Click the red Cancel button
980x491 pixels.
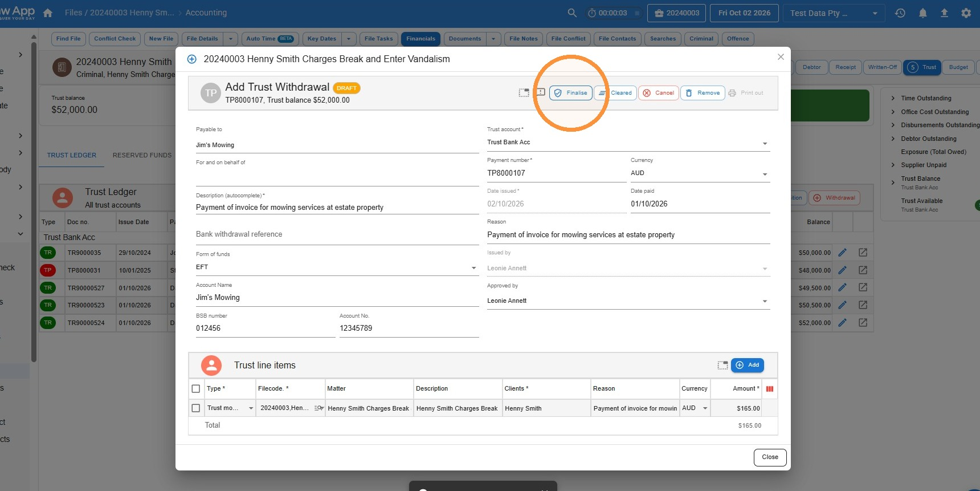tap(659, 93)
